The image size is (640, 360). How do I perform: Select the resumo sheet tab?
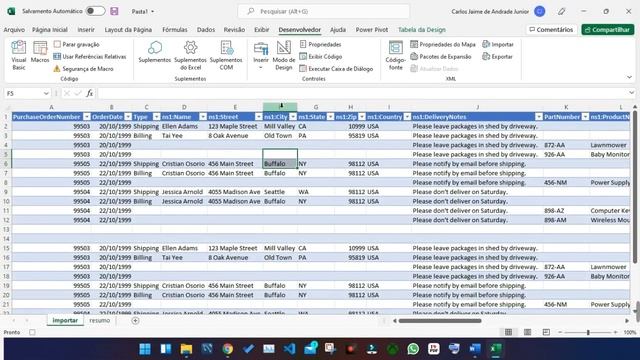(x=100, y=320)
